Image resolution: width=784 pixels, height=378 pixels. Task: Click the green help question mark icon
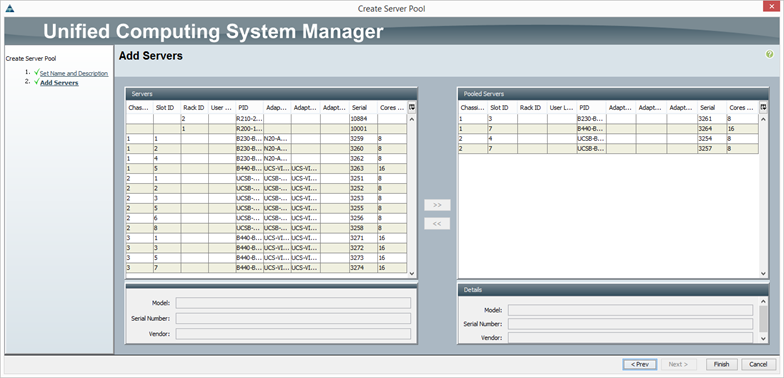coord(770,54)
